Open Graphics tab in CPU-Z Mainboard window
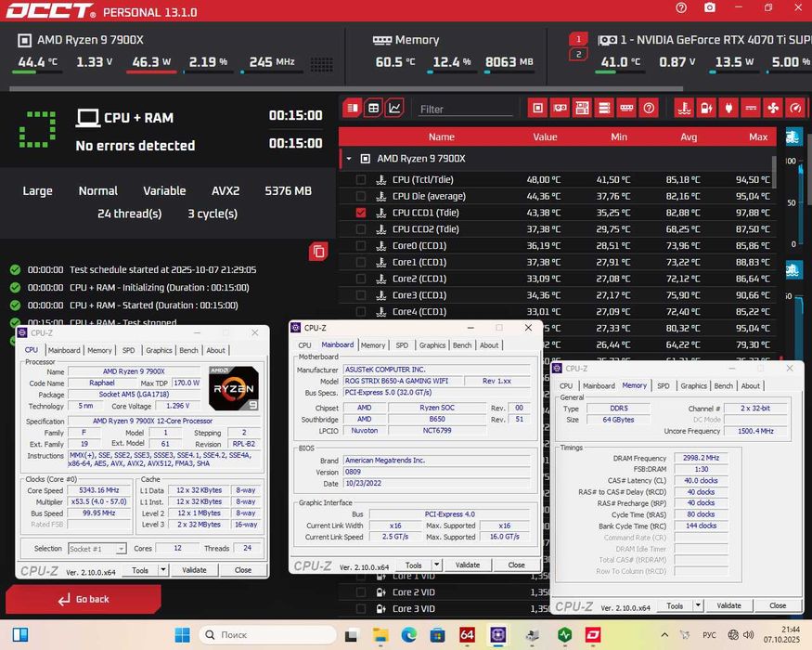 pyautogui.click(x=432, y=345)
